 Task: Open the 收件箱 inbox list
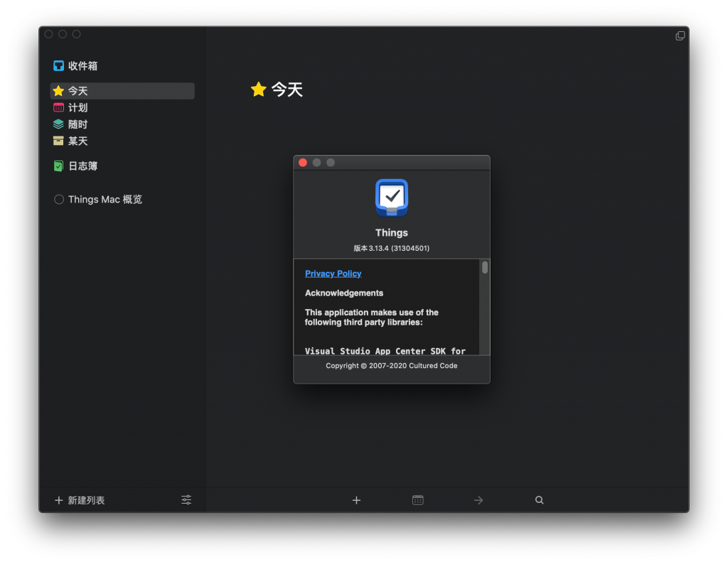(122, 66)
